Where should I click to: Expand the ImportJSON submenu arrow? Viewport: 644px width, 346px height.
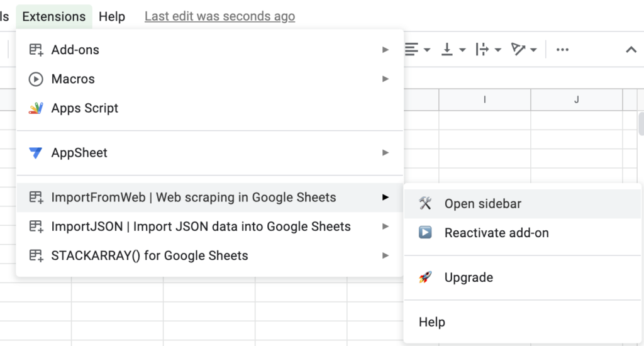coord(386,226)
